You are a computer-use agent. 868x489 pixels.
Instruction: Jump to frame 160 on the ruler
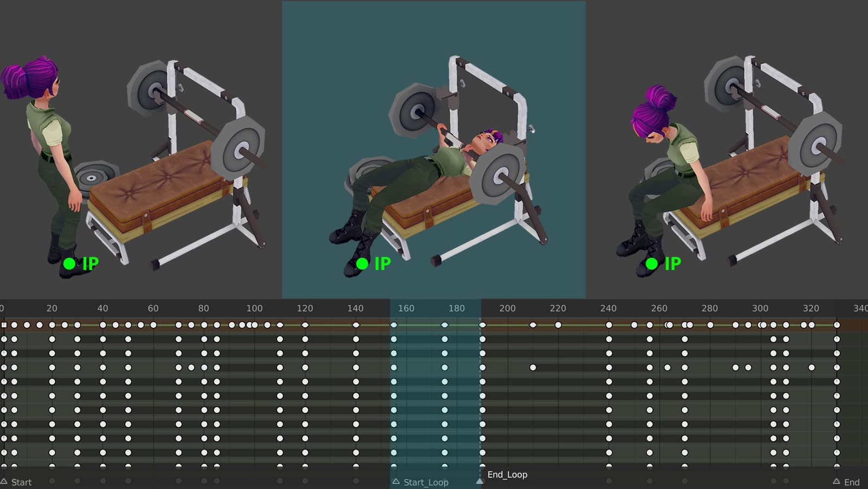(406, 308)
